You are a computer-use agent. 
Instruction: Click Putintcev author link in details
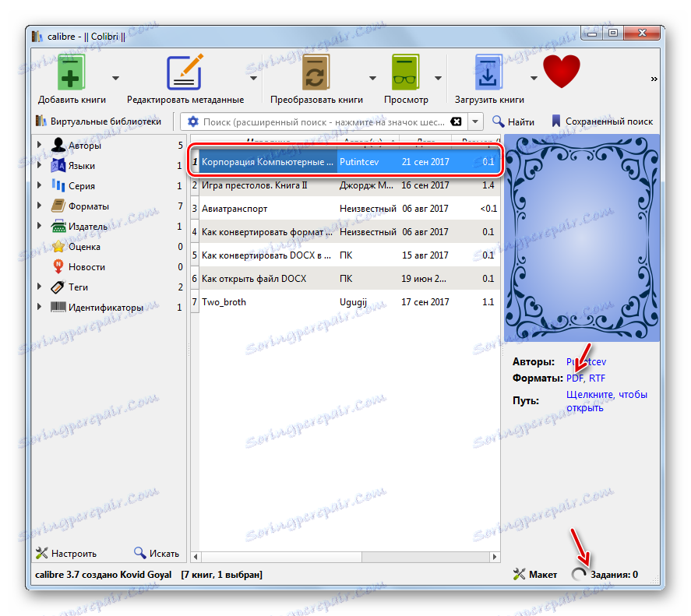586,362
